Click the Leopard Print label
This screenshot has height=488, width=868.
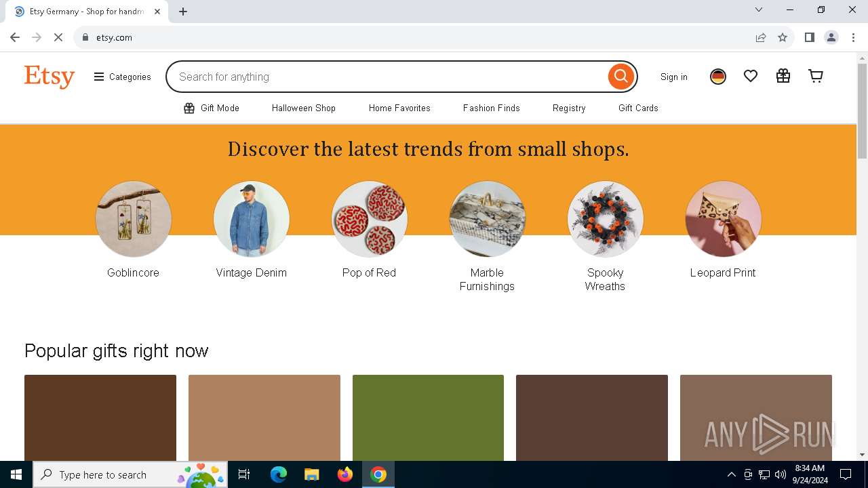[723, 272]
